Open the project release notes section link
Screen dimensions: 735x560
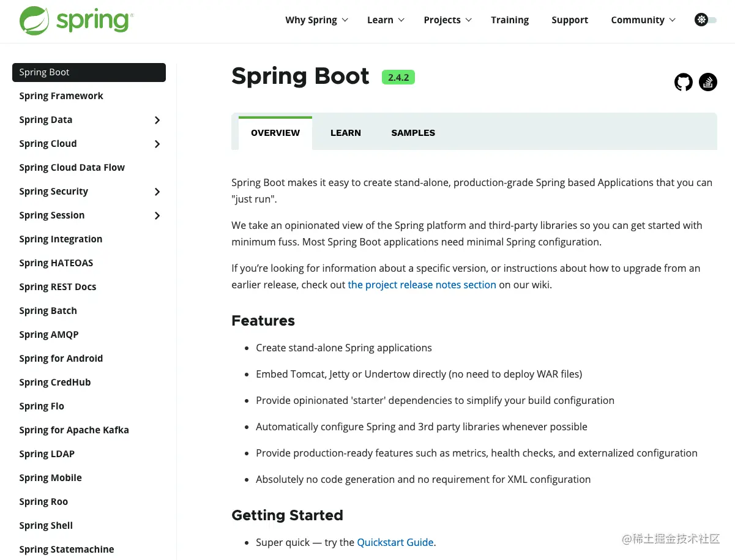(x=422, y=285)
